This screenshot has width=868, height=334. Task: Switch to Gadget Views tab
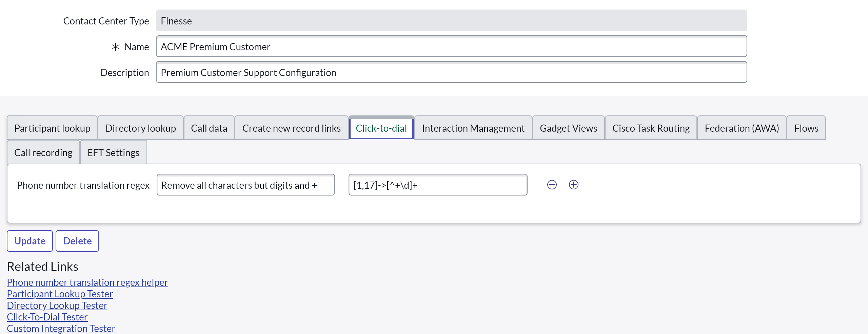pyautogui.click(x=568, y=128)
